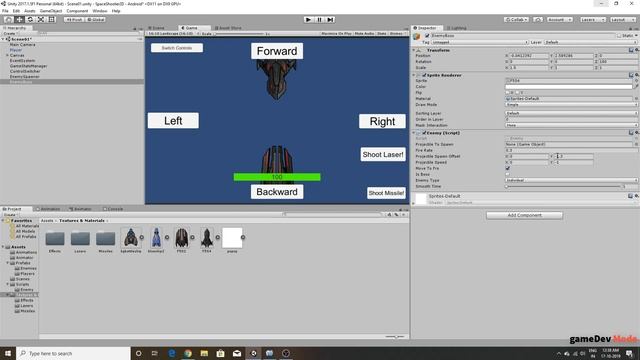Select the white square sprite asset
Screen dimensions: 640x360
click(x=232, y=238)
